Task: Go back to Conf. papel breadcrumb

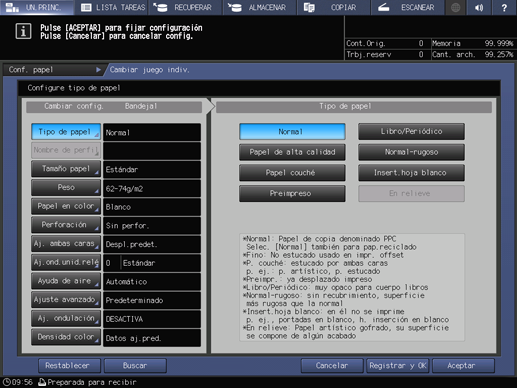Action: (54, 70)
